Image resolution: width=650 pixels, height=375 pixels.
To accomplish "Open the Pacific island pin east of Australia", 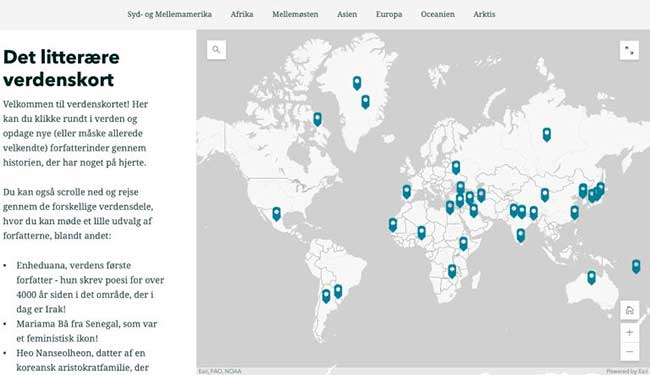I will coord(636,266).
